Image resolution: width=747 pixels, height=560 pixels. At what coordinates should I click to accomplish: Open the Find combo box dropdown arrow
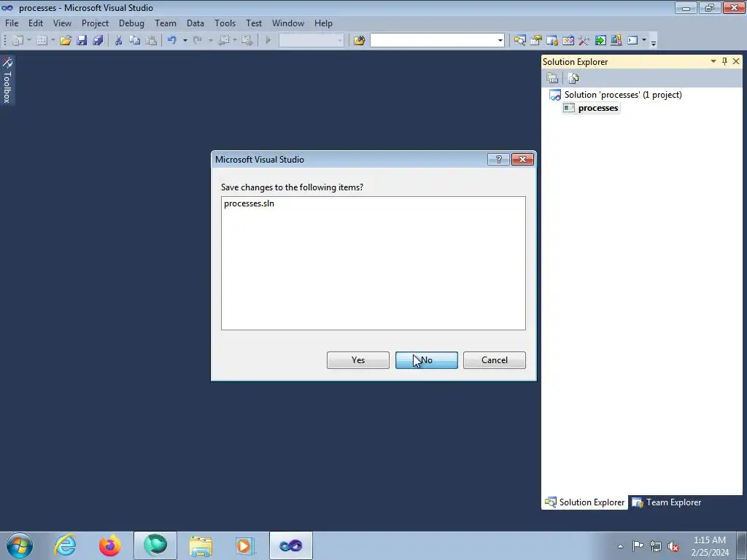pyautogui.click(x=500, y=41)
